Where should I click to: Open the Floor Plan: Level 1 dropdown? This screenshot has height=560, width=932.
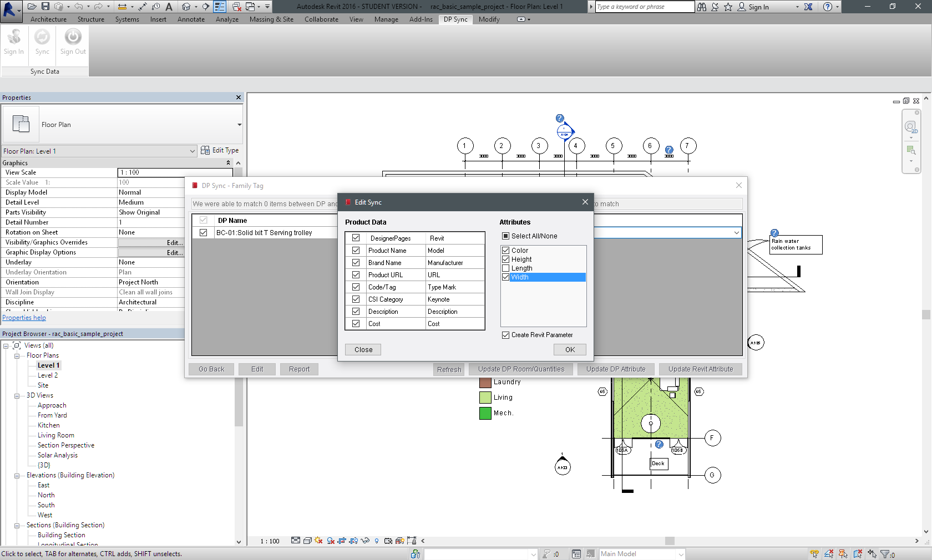[192, 151]
